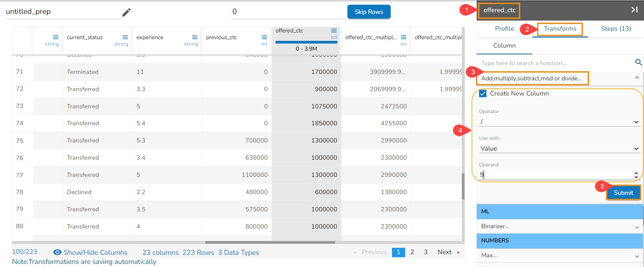Open the current_status column menu icon

(125, 37)
